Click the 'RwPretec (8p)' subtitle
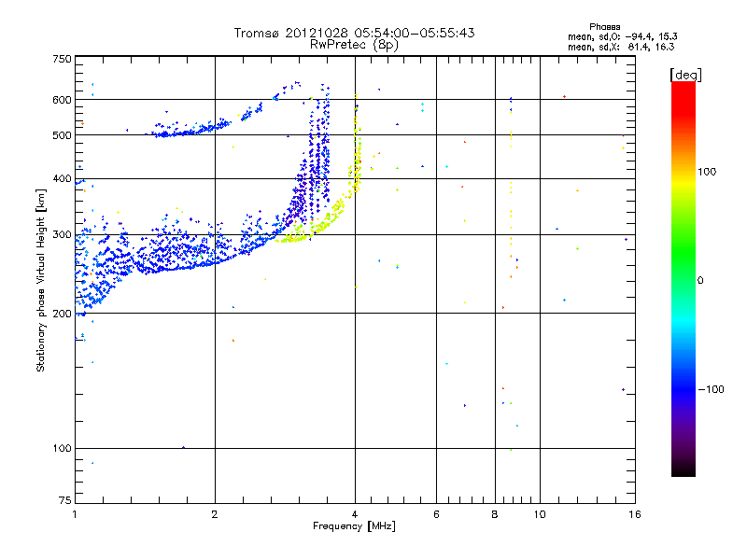 [x=354, y=45]
